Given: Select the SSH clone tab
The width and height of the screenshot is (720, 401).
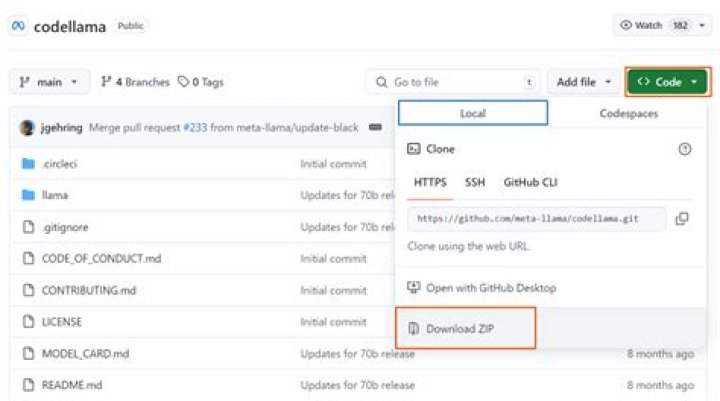Looking at the screenshot, I should click(475, 182).
